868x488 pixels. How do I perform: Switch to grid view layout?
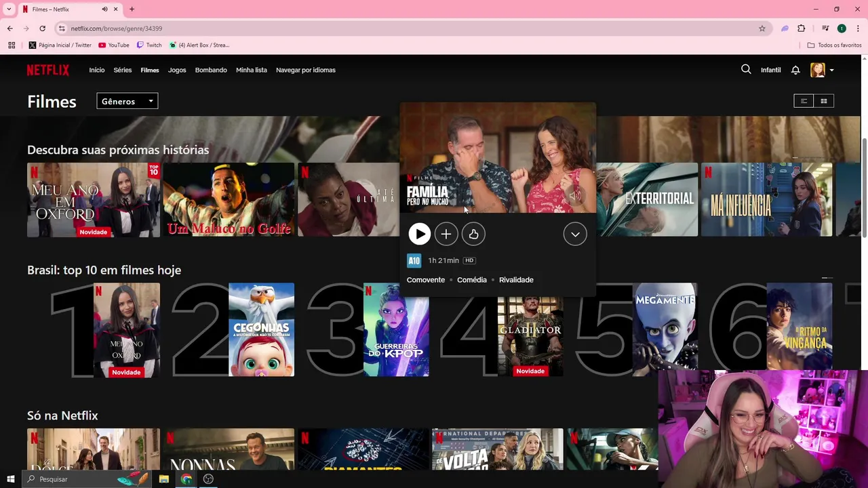(824, 101)
